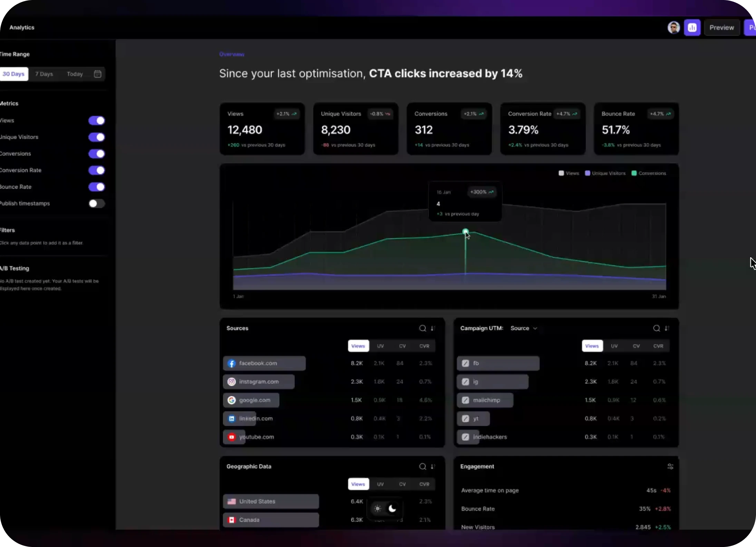This screenshot has height=547, width=756.
Task: Switch to light mode sun icon
Action: 377,508
